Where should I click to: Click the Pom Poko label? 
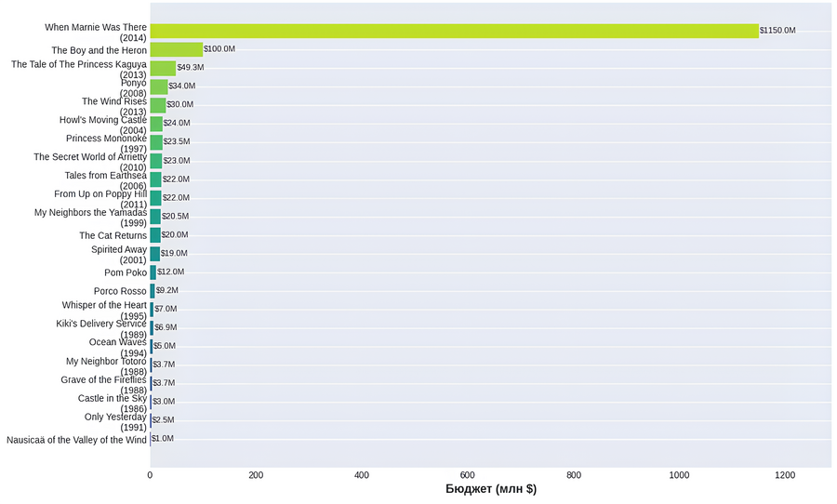[126, 272]
